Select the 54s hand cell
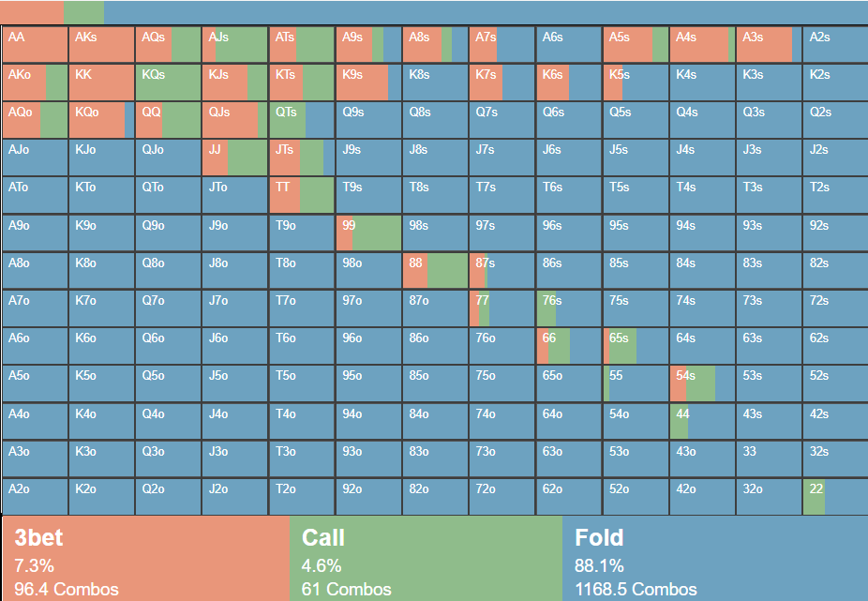This screenshot has height=601, width=868. pyautogui.click(x=701, y=383)
